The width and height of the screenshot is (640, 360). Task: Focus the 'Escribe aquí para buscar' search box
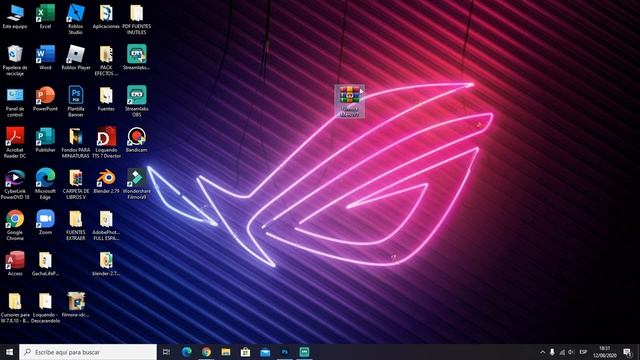(88, 352)
